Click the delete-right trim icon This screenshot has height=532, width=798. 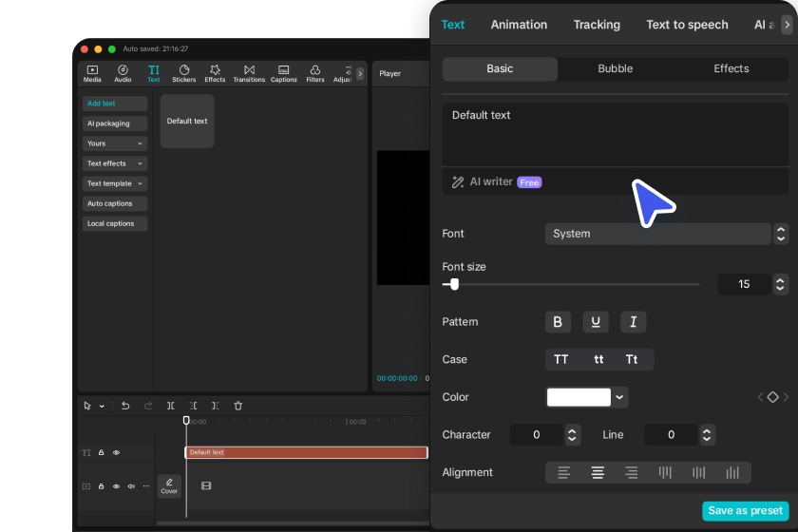click(216, 406)
